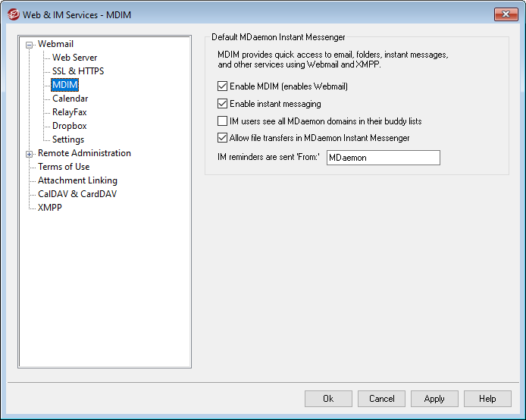Go to RelayFax settings
526x420 pixels.
pos(69,112)
